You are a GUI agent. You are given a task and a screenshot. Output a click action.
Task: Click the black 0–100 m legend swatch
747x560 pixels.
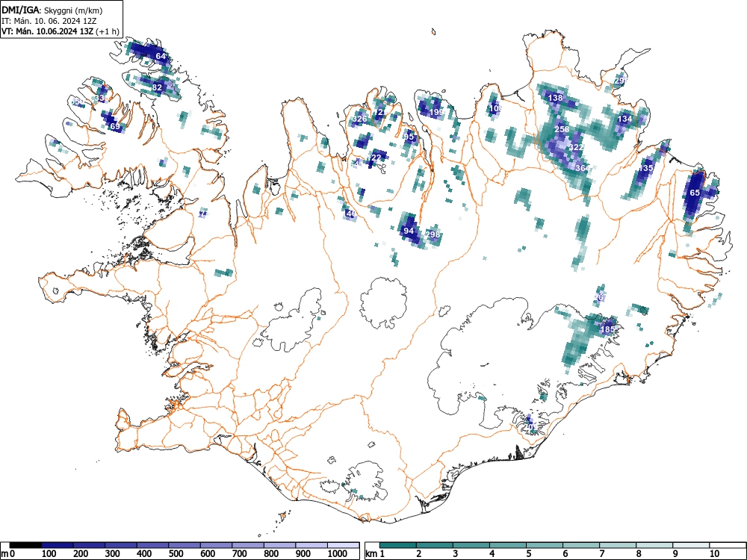point(25,545)
